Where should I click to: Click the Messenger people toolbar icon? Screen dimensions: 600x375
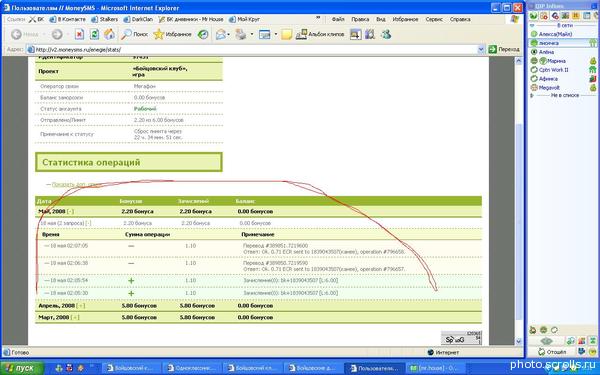point(386,34)
